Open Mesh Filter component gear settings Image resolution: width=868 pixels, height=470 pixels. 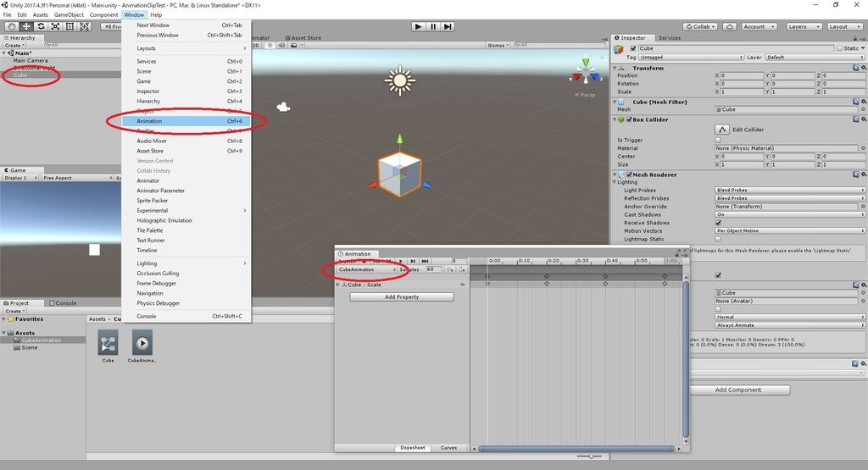tap(864, 102)
